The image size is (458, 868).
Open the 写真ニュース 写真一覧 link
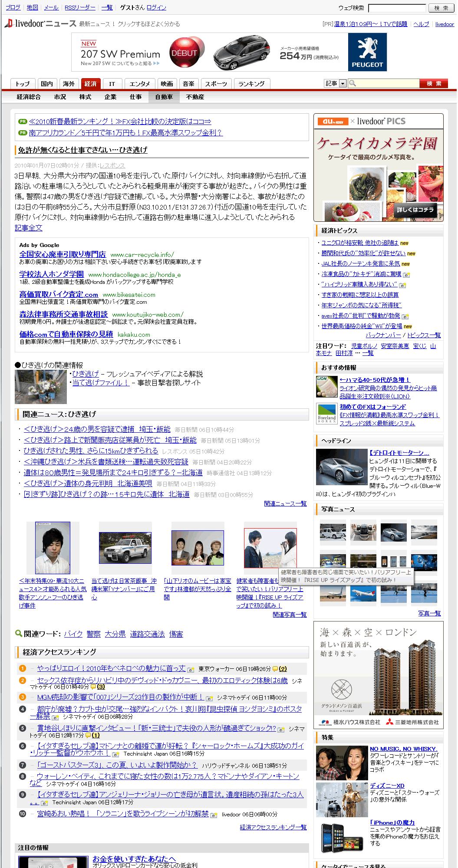pyautogui.click(x=429, y=613)
